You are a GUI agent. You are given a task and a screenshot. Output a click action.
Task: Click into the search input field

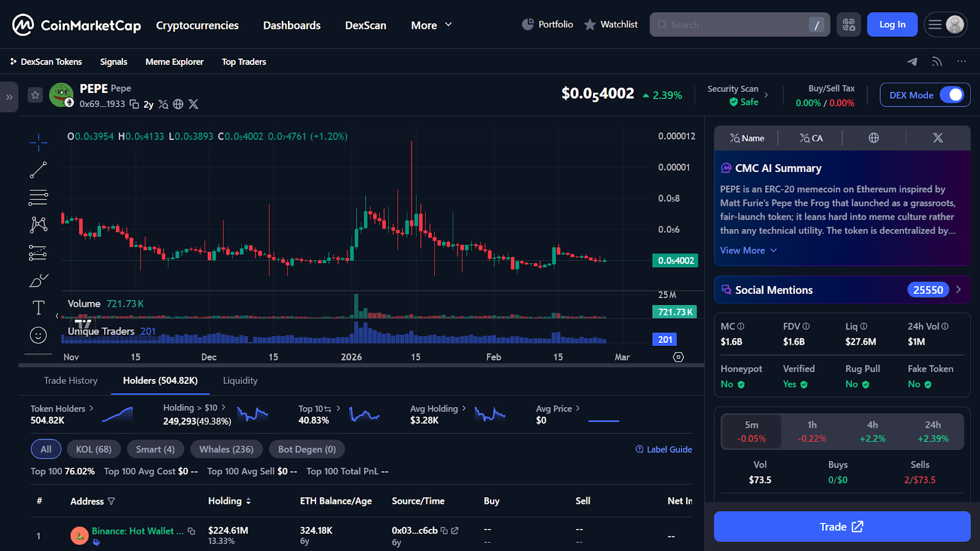pyautogui.click(x=735, y=24)
